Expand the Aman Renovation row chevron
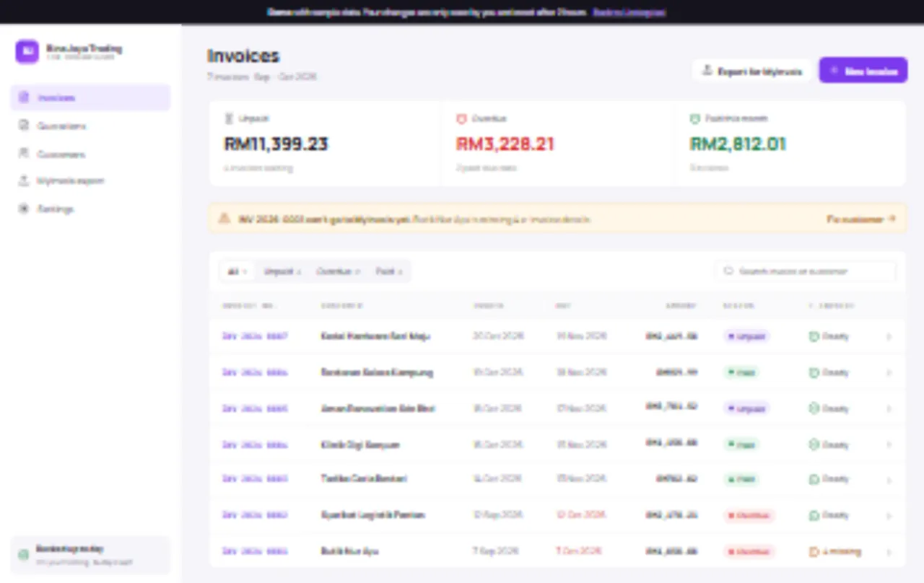The width and height of the screenshot is (924, 583). coord(889,408)
